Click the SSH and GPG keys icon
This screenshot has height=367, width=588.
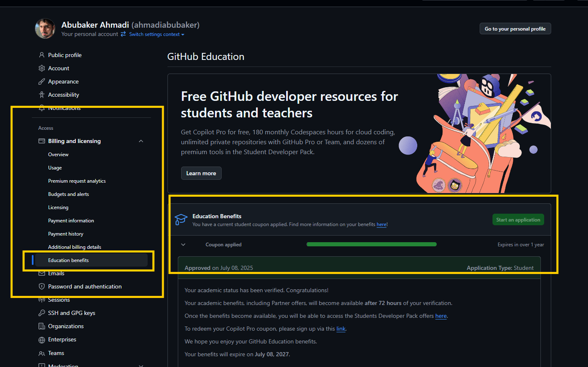41,313
